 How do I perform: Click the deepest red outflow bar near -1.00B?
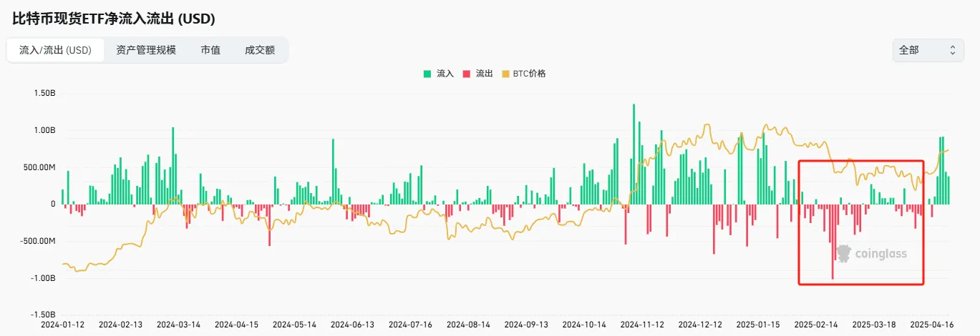click(x=833, y=242)
